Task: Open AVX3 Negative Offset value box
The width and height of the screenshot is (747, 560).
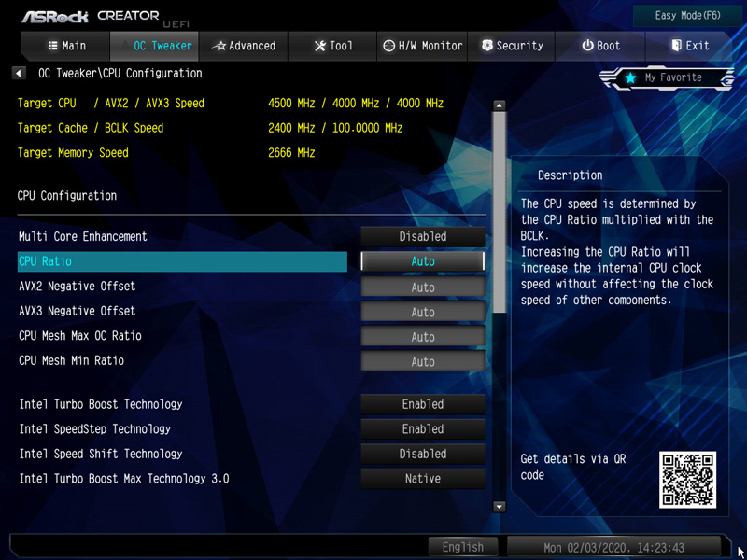Action: click(423, 312)
